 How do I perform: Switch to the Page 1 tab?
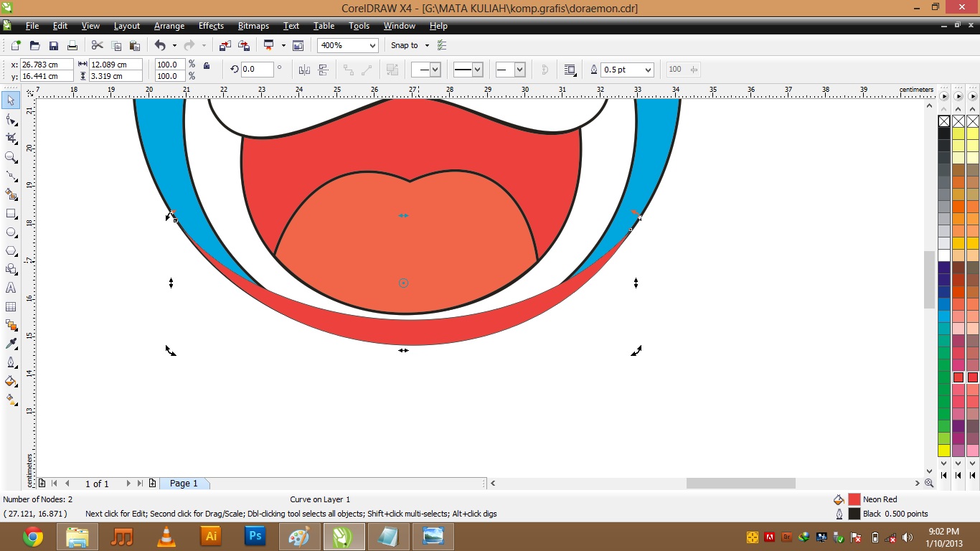184,483
